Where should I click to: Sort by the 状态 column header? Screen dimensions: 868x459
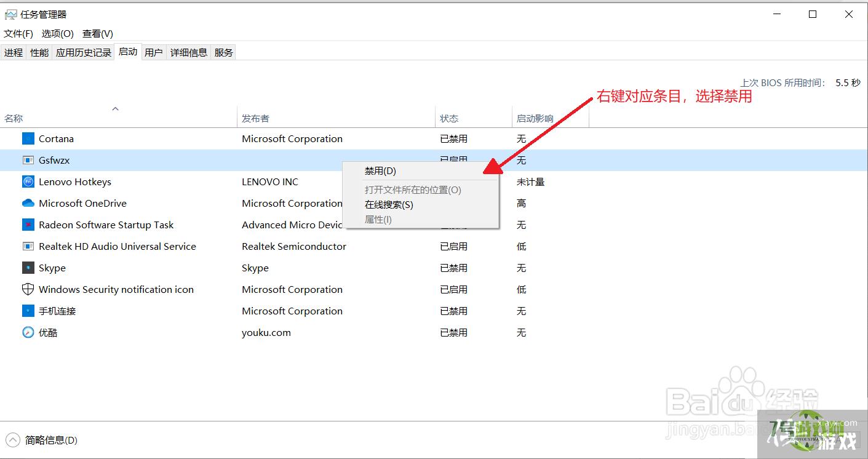pyautogui.click(x=474, y=118)
